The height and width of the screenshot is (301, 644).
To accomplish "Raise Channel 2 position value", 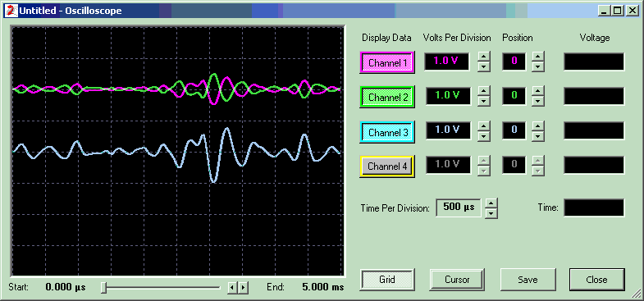I will [x=538, y=92].
